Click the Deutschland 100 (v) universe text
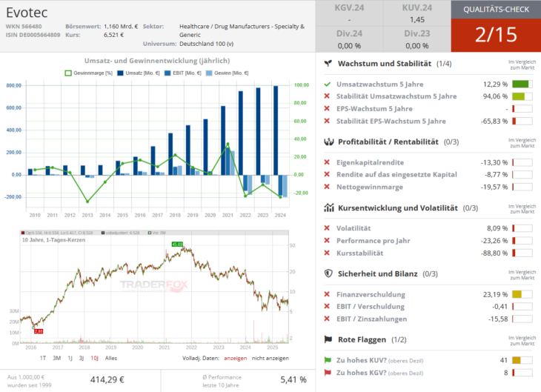This screenshot has width=541, height=392. pyautogui.click(x=206, y=44)
